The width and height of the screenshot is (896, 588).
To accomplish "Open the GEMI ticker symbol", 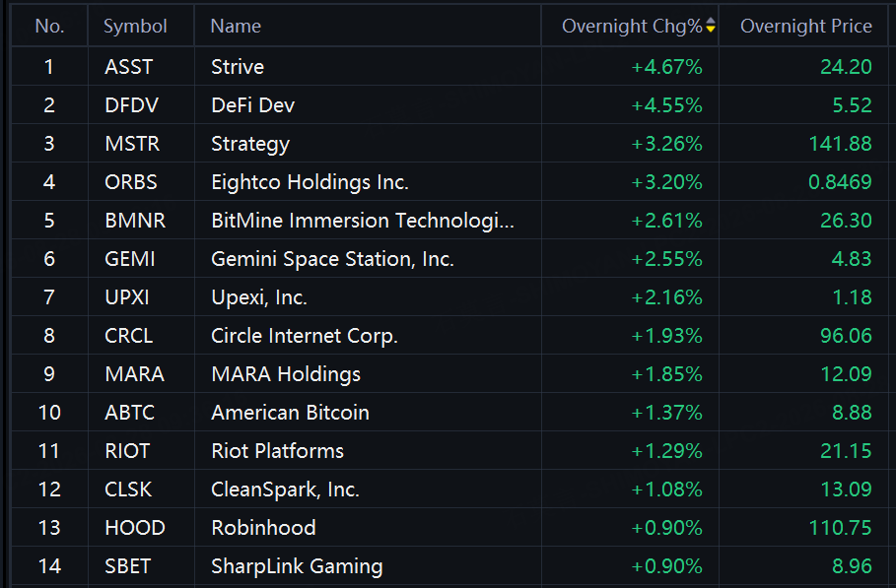I will pyautogui.click(x=130, y=259).
